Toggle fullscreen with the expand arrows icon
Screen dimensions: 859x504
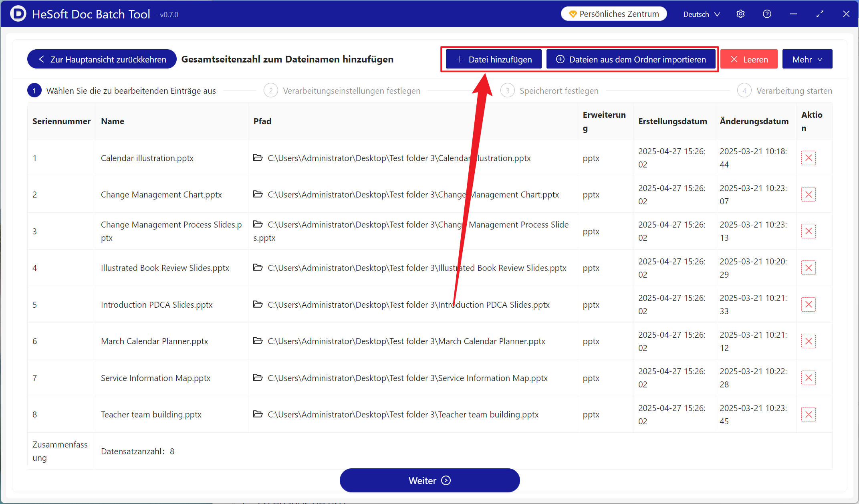820,14
